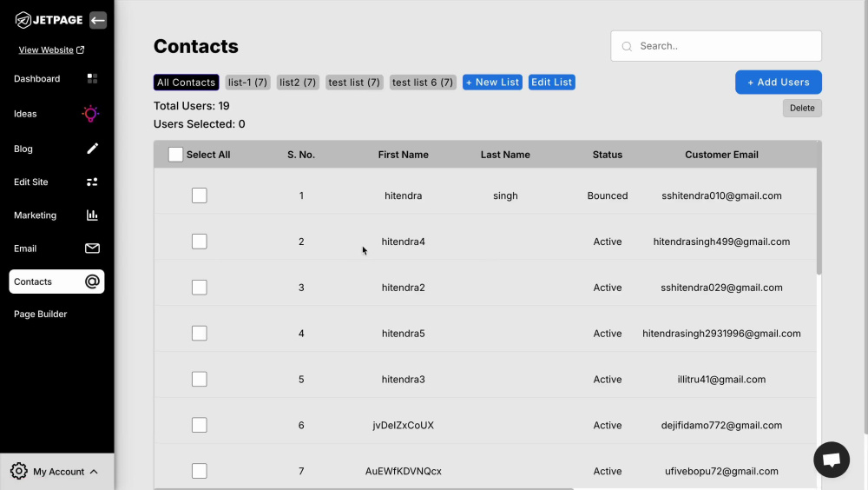
Task: Click the external link icon beside View Website
Action: click(80, 50)
